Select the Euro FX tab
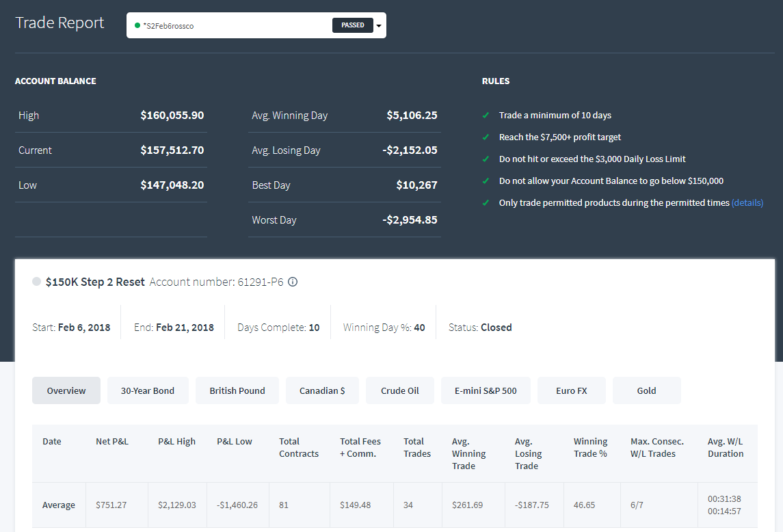This screenshot has height=532, width=783. (572, 390)
